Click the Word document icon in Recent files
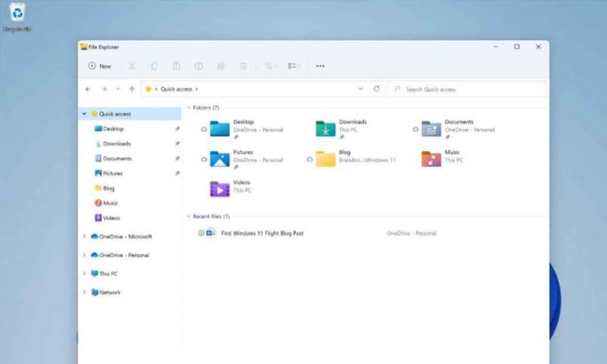The image size is (607, 364). click(211, 233)
